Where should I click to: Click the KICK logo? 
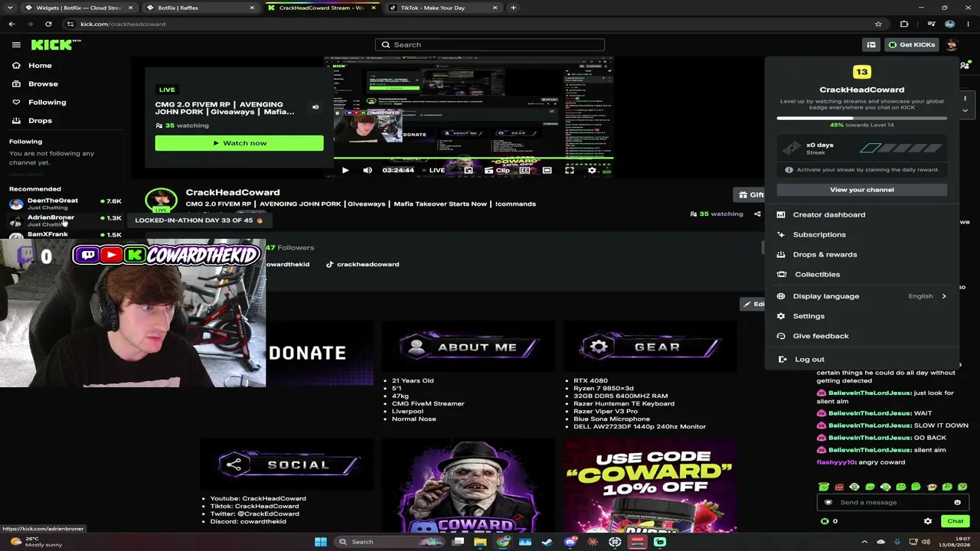point(54,44)
